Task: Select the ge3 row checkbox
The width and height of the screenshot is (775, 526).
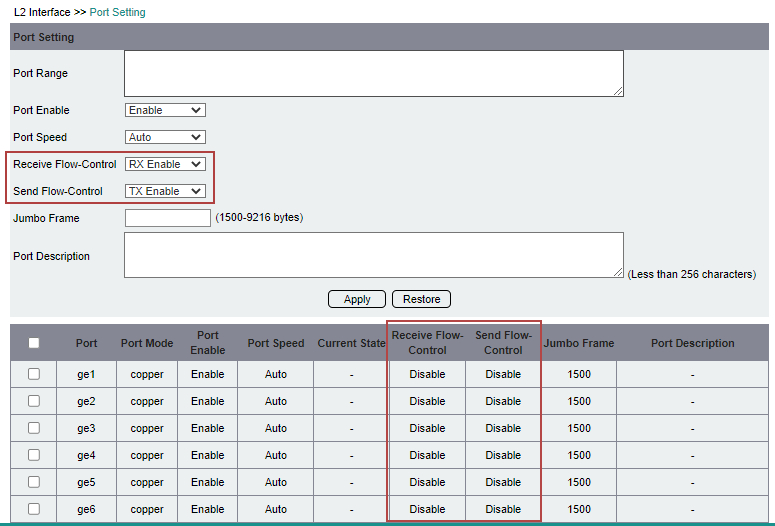Action: point(34,428)
